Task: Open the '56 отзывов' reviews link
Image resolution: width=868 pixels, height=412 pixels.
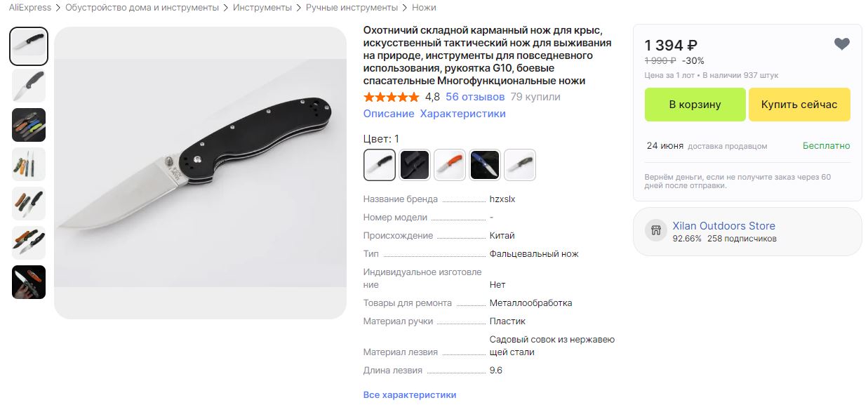Action: (x=475, y=97)
